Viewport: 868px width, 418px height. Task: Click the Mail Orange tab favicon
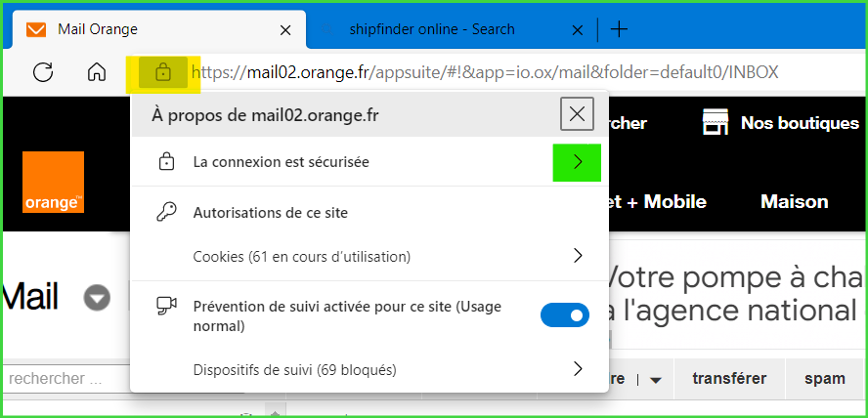coord(36,29)
